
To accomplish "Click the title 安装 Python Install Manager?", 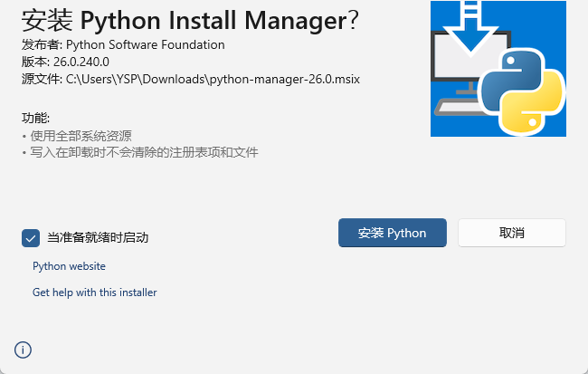I will pyautogui.click(x=190, y=21).
